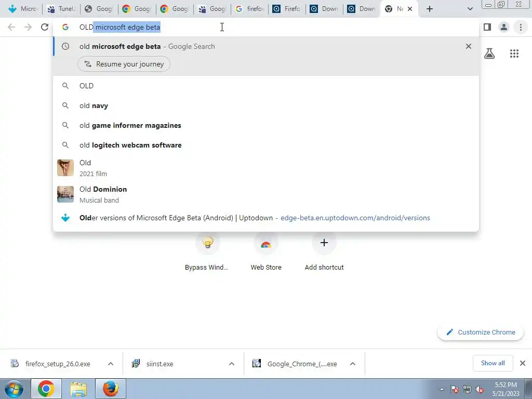The height and width of the screenshot is (399, 532).
Task: Switch to the Goog tab with globe icon
Action: [99, 9]
